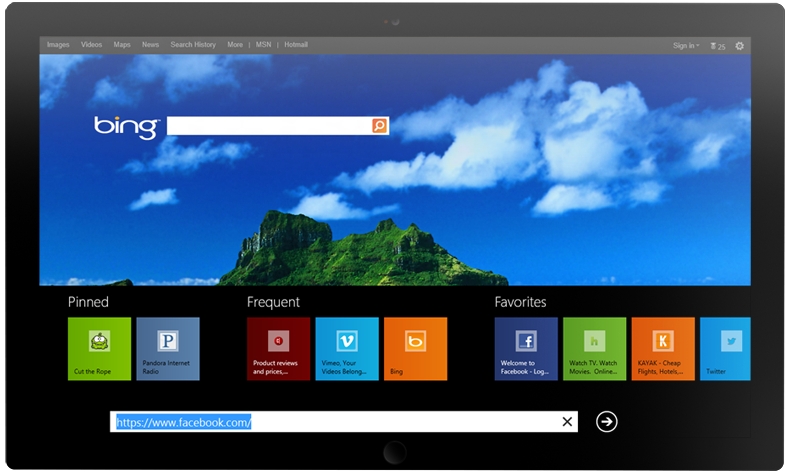
Task: Open the Bing settings gear
Action: pos(739,46)
